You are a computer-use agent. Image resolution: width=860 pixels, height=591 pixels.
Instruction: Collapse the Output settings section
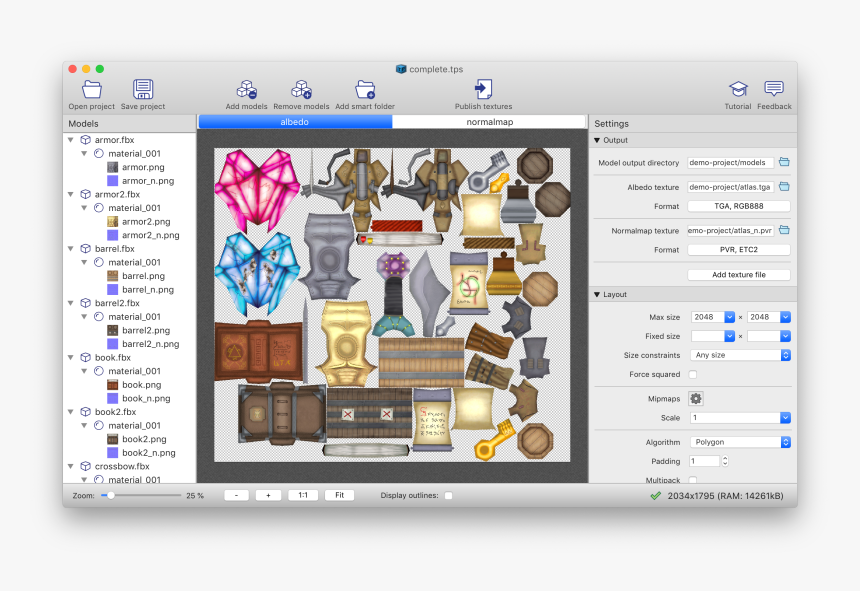coord(597,140)
